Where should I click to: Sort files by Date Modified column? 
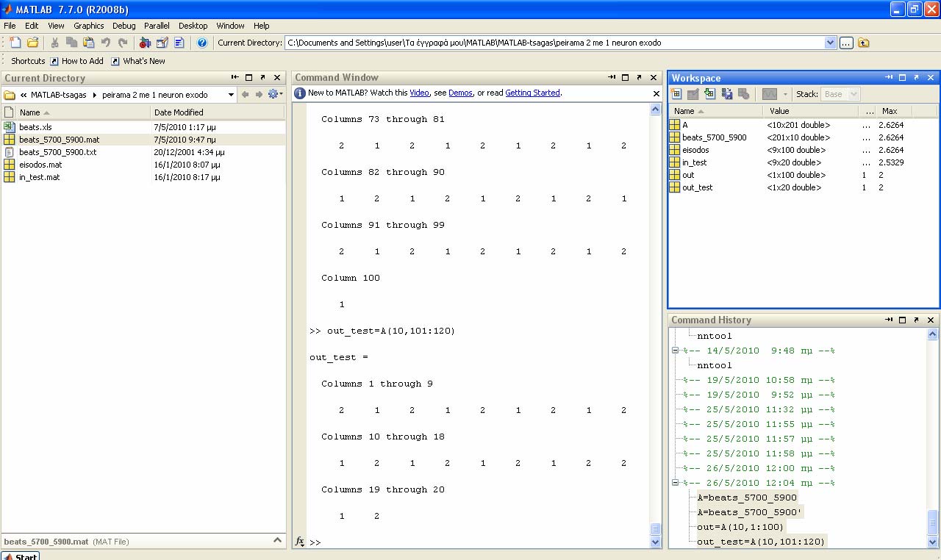(217, 112)
